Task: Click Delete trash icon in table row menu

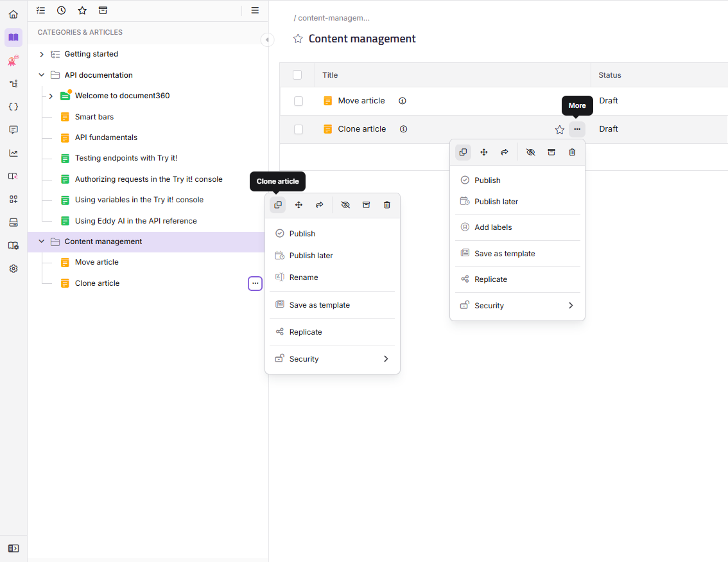Action: 572,152
